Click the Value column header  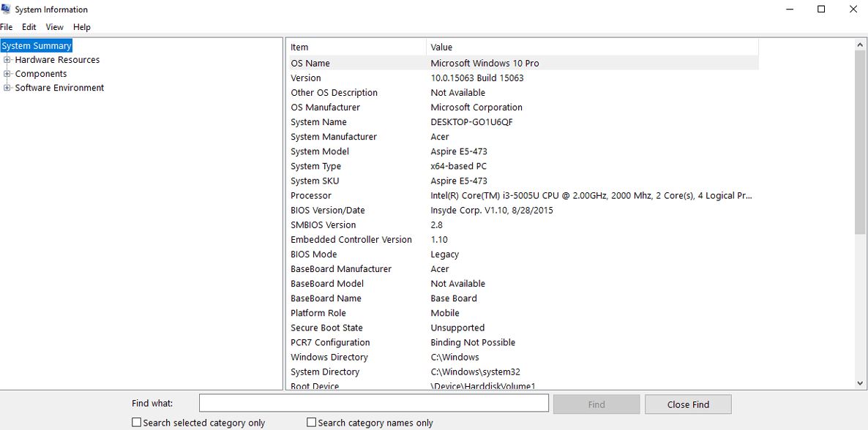tap(592, 47)
